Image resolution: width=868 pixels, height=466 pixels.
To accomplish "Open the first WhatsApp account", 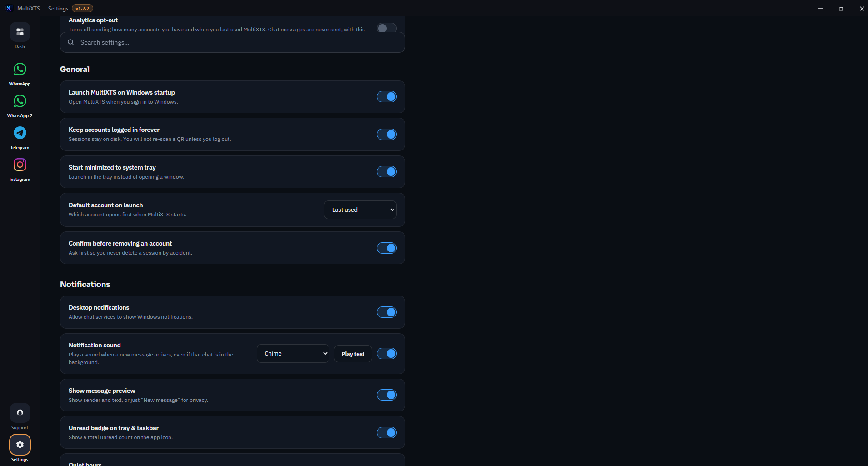I will point(20,70).
